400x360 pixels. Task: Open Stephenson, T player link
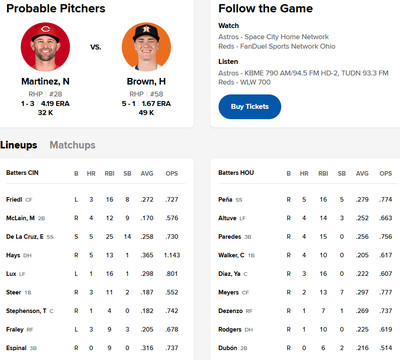point(26,311)
